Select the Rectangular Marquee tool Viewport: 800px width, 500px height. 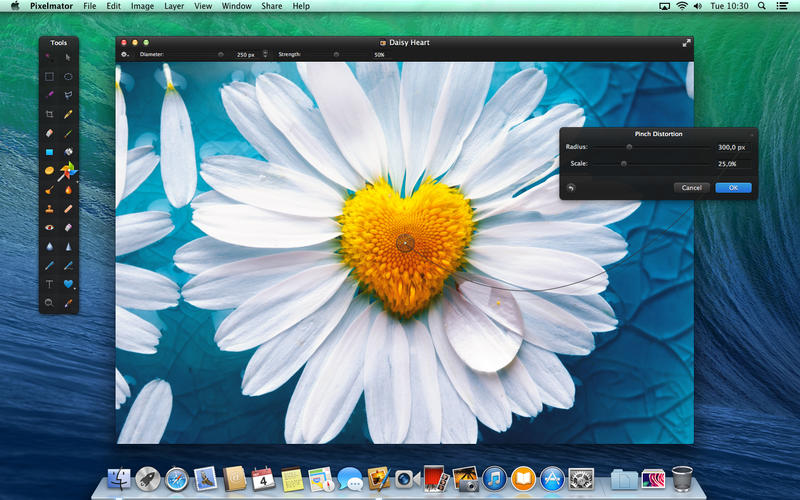tap(49, 76)
